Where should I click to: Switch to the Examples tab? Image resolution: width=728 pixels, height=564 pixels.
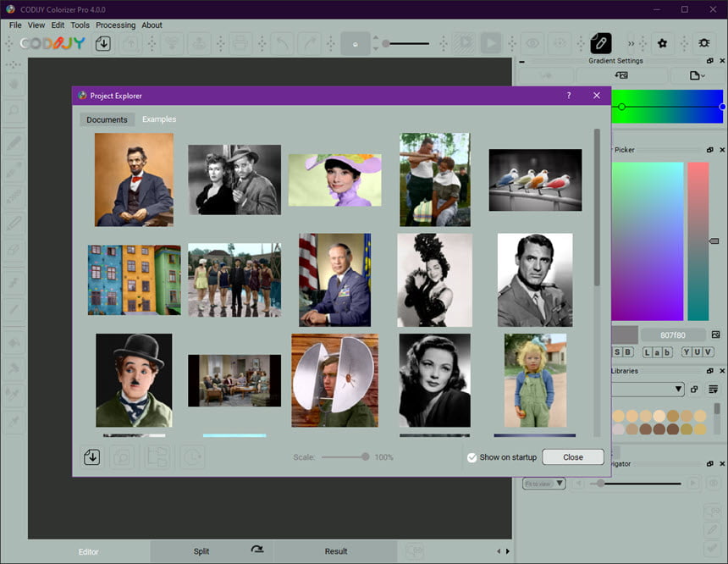click(159, 119)
